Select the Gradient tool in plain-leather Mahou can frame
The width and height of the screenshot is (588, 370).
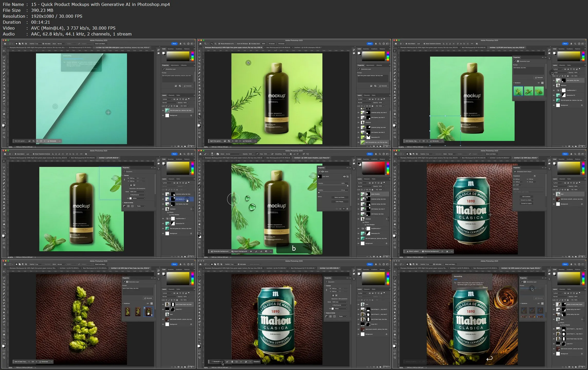click(x=395, y=199)
